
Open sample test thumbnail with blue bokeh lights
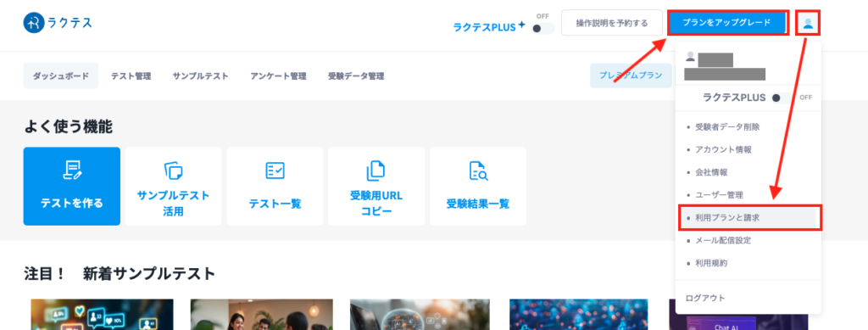[x=578, y=315]
